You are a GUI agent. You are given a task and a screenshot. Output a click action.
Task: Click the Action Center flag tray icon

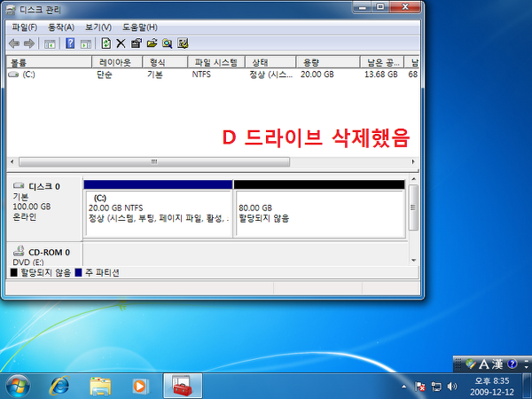(x=420, y=386)
